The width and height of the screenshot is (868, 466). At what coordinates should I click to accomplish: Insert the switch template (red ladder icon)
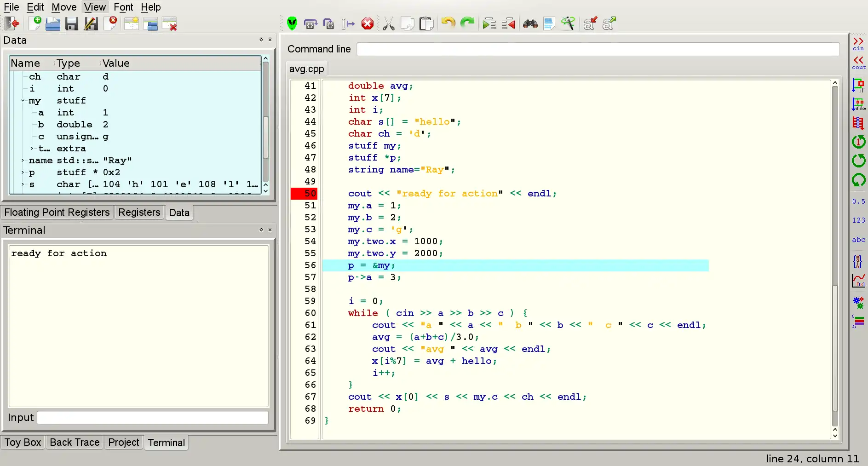point(858,123)
